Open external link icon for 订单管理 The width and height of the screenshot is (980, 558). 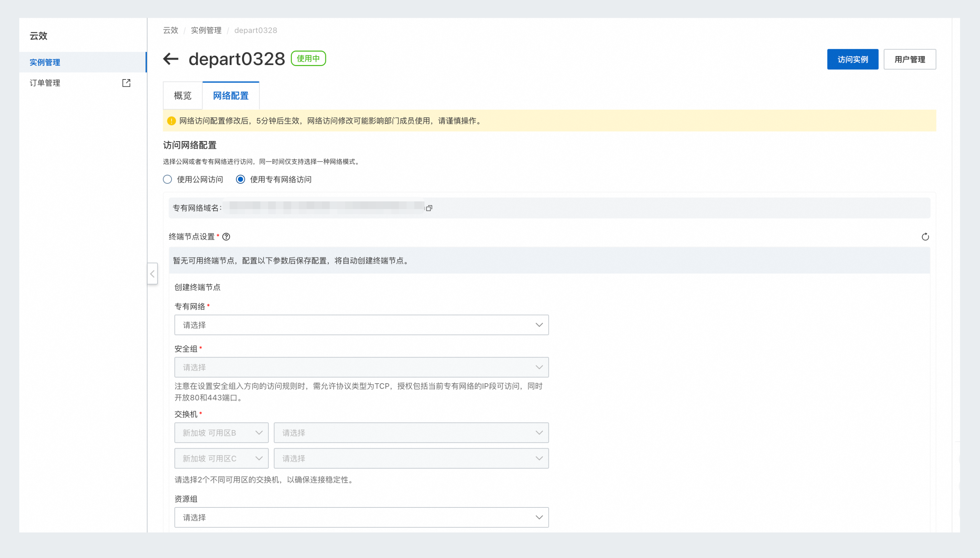126,83
